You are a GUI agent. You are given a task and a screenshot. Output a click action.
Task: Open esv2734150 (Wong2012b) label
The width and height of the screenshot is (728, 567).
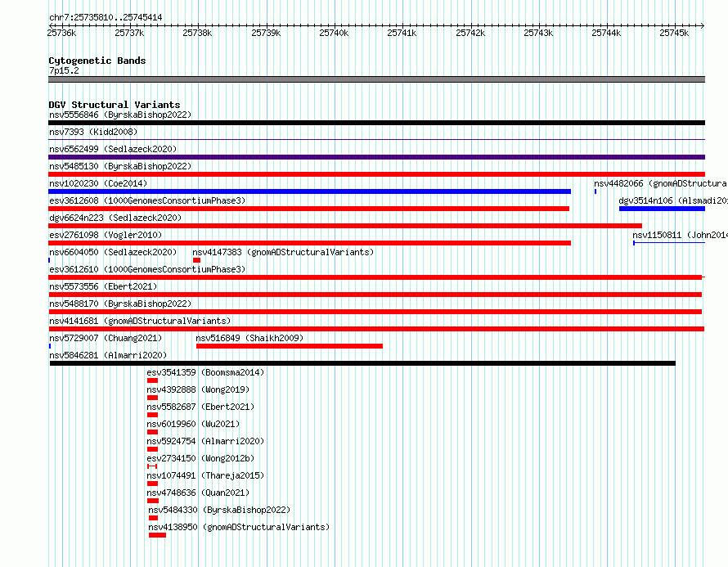tap(200, 458)
